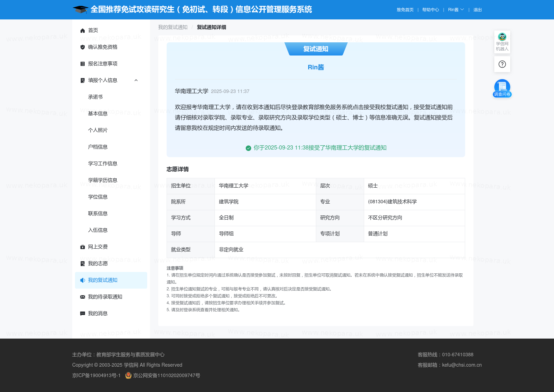This screenshot has width=554, height=392.
Task: Open the 学信网机器人 assistant
Action: pos(502,42)
